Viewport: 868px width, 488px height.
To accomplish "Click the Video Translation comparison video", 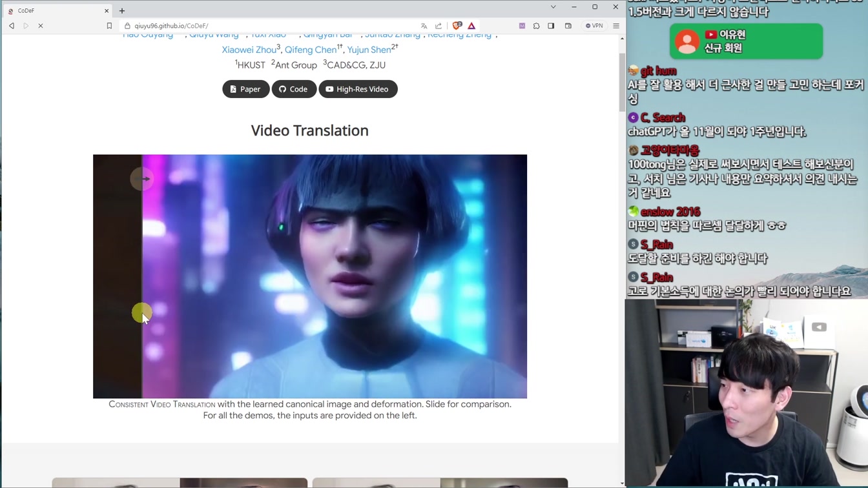I will (x=310, y=276).
